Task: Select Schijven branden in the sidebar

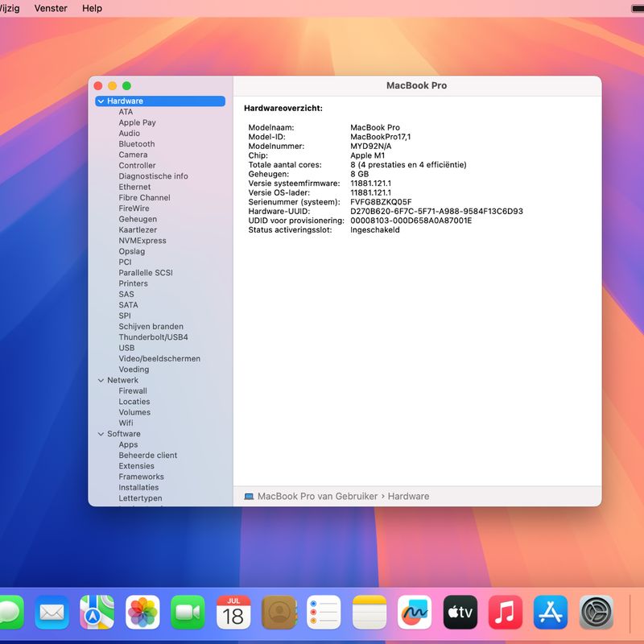Action: (x=151, y=326)
